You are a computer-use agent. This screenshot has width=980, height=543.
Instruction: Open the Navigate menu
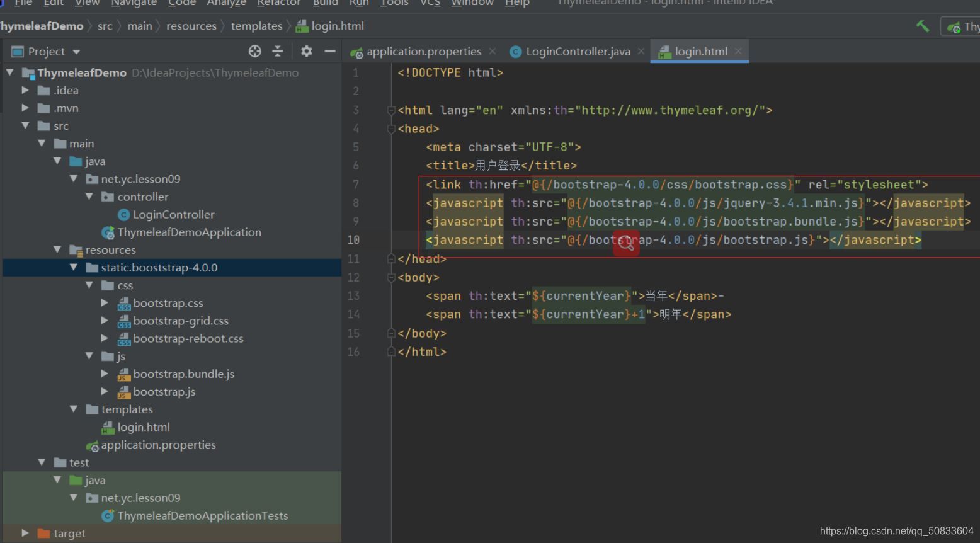pyautogui.click(x=134, y=3)
